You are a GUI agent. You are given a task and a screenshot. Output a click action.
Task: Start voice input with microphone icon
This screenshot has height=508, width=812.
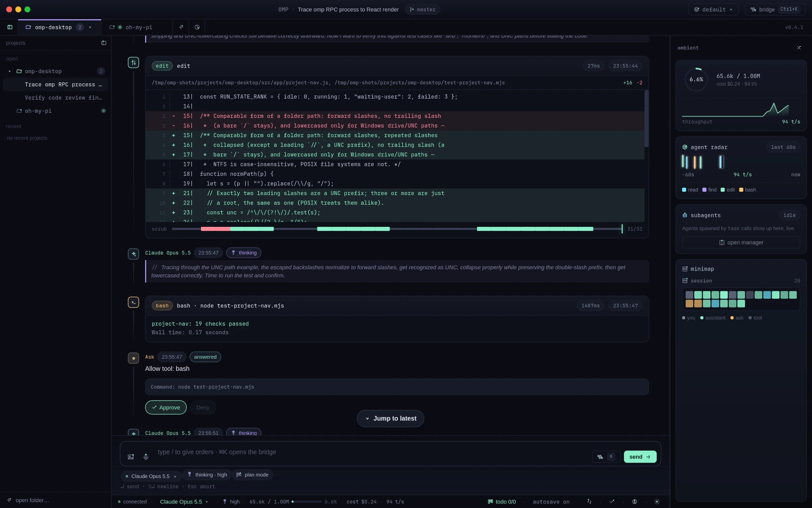146,457
